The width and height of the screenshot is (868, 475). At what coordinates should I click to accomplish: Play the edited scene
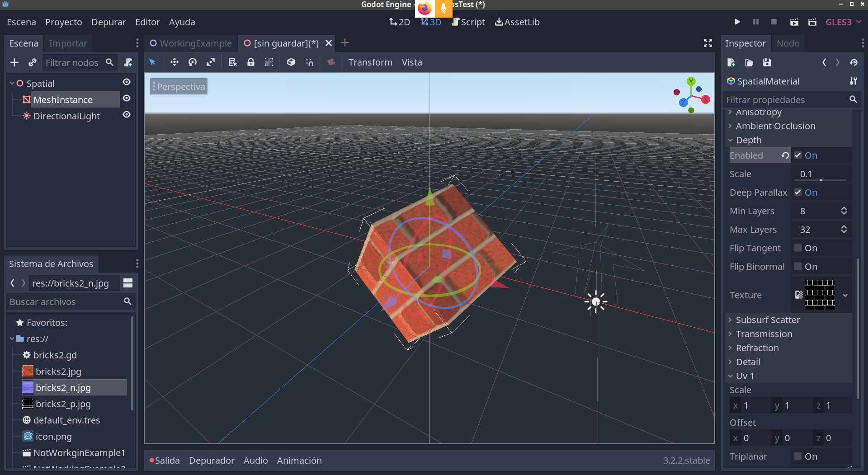(794, 22)
